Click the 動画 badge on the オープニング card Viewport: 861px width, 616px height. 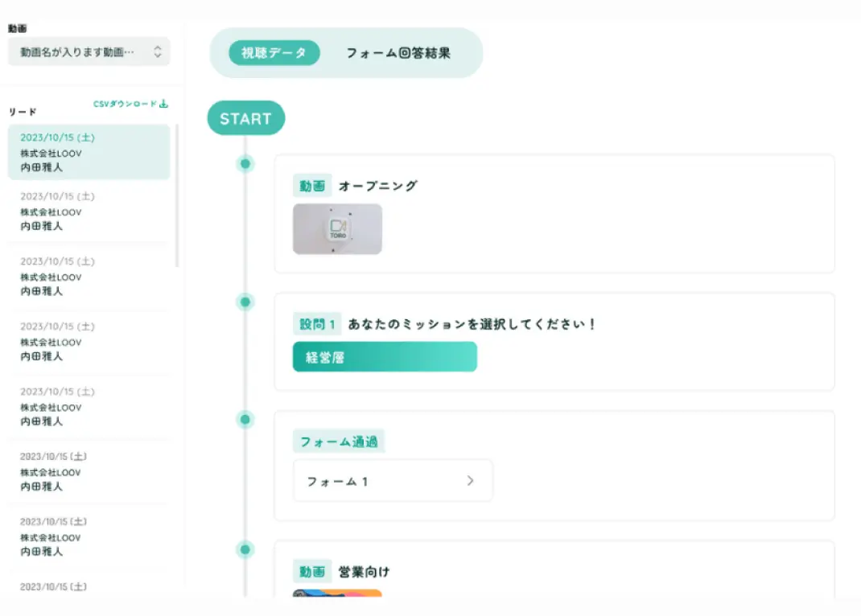(x=312, y=185)
